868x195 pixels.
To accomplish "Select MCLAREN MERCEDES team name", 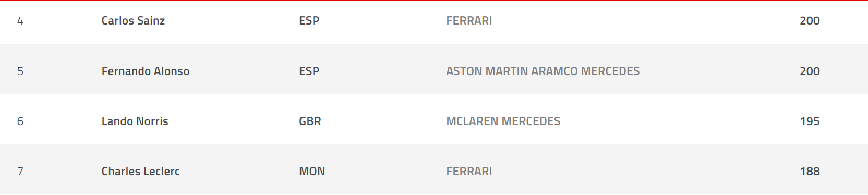I will pyautogui.click(x=503, y=121).
